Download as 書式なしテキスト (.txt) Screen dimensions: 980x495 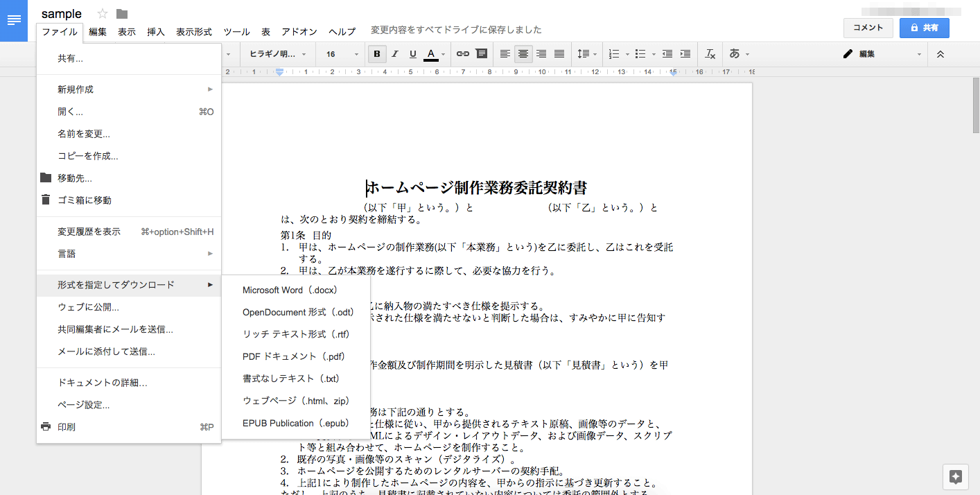(296, 379)
